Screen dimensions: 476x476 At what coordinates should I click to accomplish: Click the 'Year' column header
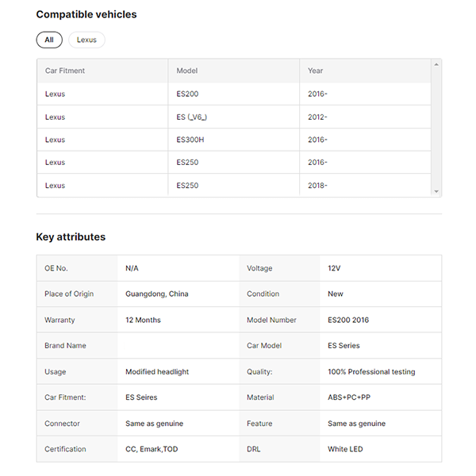click(x=316, y=71)
